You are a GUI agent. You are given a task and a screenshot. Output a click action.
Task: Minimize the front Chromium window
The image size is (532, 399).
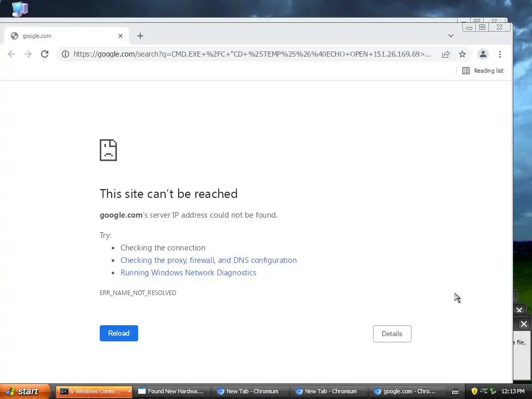point(469,28)
